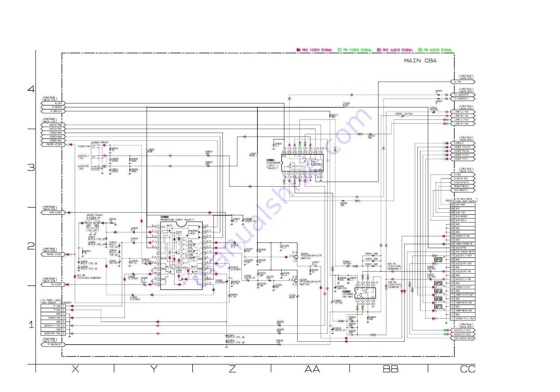560x392 pixels.
Task: Click the LINE(R)-IN signal connector
Action: (463, 116)
